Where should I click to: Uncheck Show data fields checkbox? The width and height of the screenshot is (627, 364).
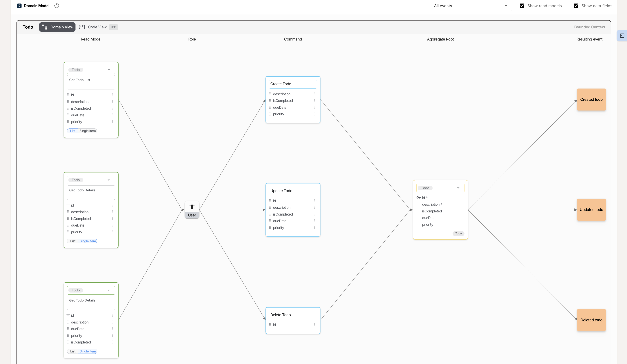[576, 6]
